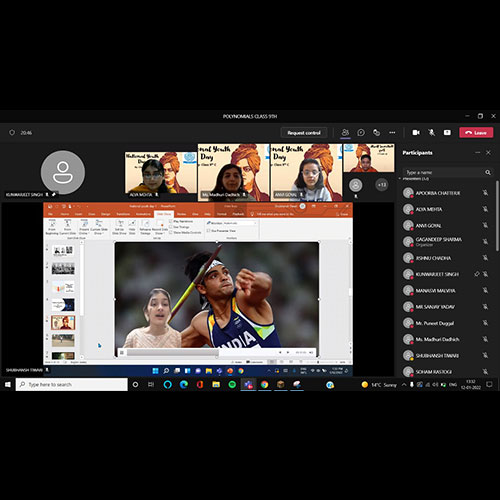Click the pin icon next to Kunwarjeet Singh
Viewport: 500px width, 500px height.
pyautogui.click(x=477, y=274)
